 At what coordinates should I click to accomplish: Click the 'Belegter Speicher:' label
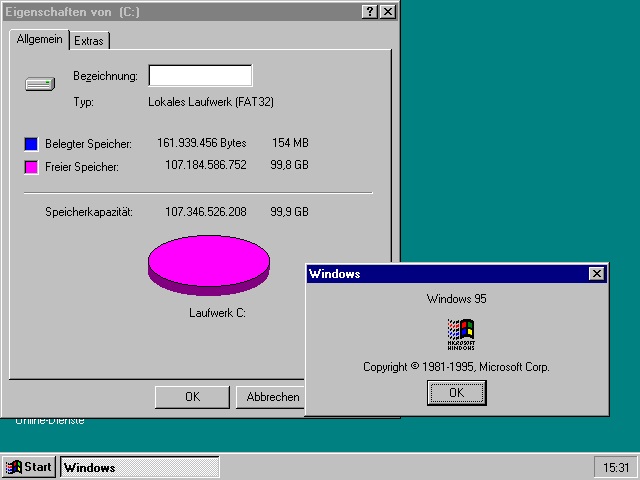point(89,144)
